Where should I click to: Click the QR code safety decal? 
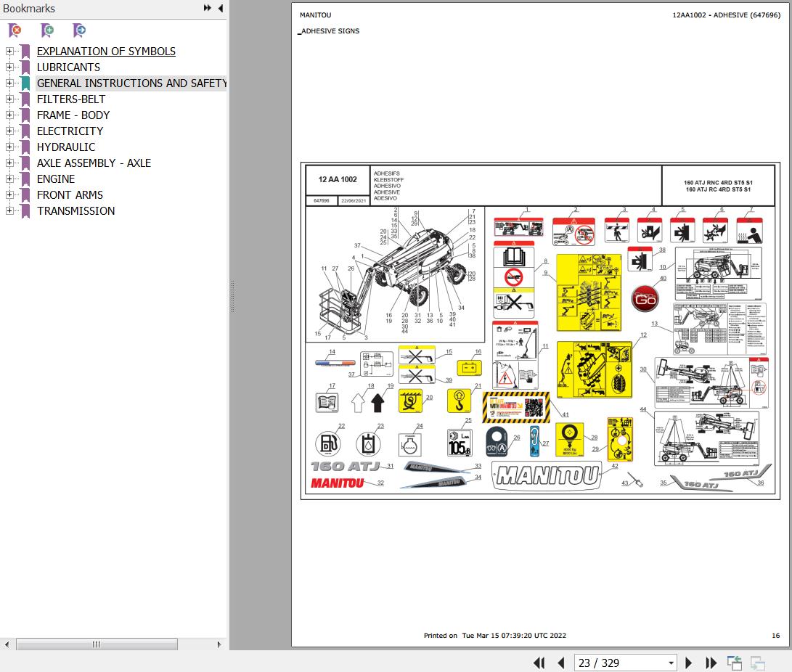515,407
